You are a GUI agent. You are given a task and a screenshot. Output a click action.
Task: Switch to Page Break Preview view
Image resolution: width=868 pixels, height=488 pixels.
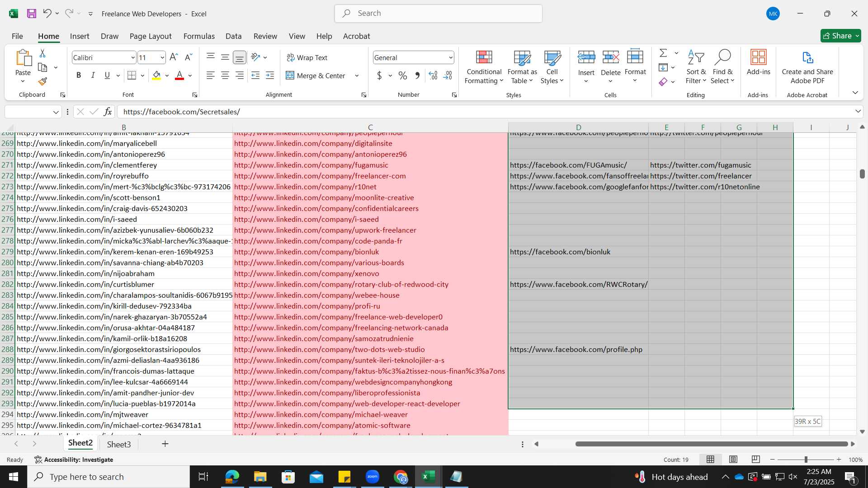coord(756,460)
